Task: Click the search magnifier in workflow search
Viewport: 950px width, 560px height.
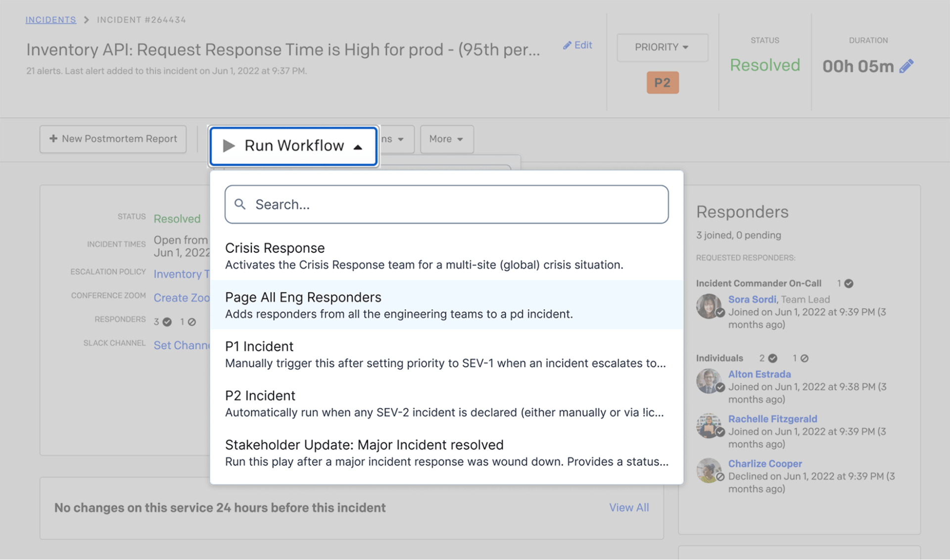Action: (x=240, y=204)
